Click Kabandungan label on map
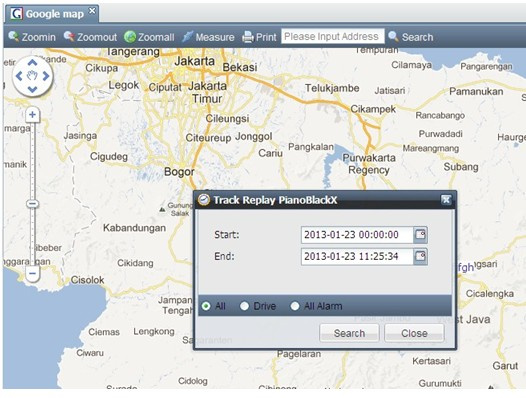This screenshot has height=398, width=526. (134, 228)
